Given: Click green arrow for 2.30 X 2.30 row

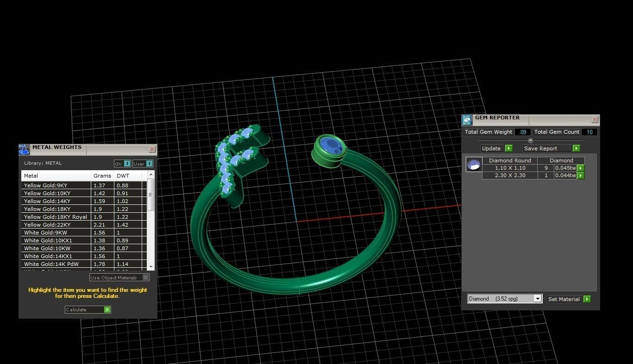Looking at the screenshot, I should tap(581, 176).
